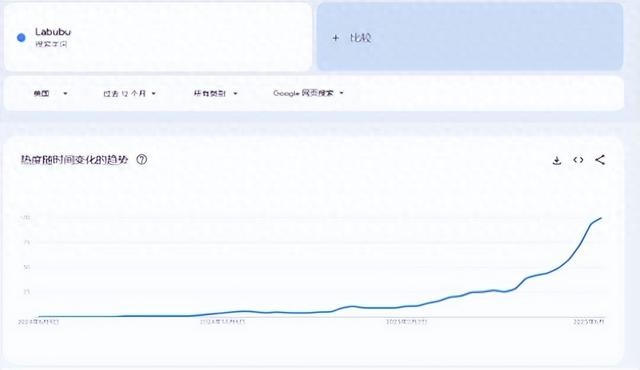Viewport: 640px width, 370px height.
Task: Click the search term subtitle under Labubu
Action: click(x=51, y=44)
